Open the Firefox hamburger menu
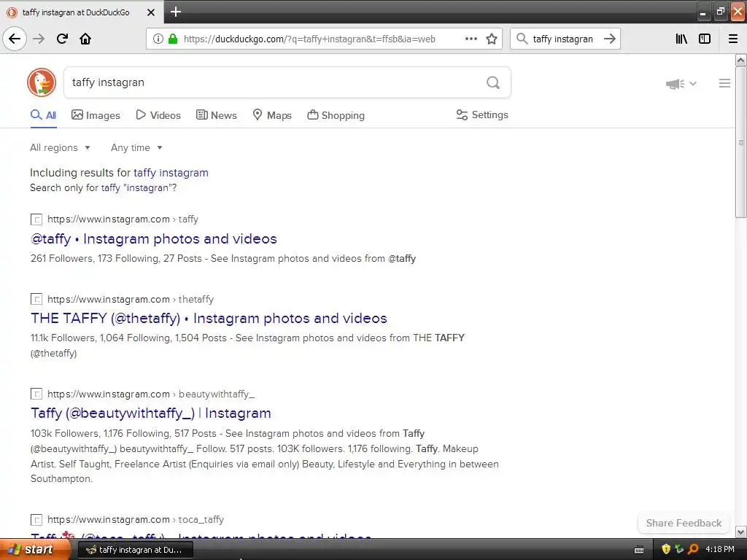 (733, 39)
